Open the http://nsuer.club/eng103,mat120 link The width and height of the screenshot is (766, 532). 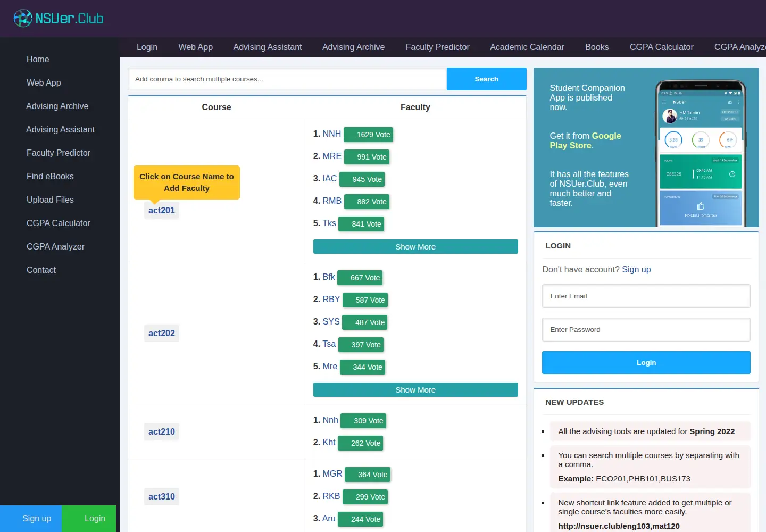point(619,526)
